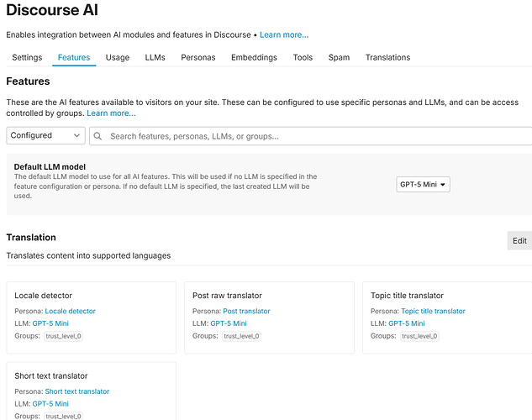Click the Features section heading

coord(29,81)
